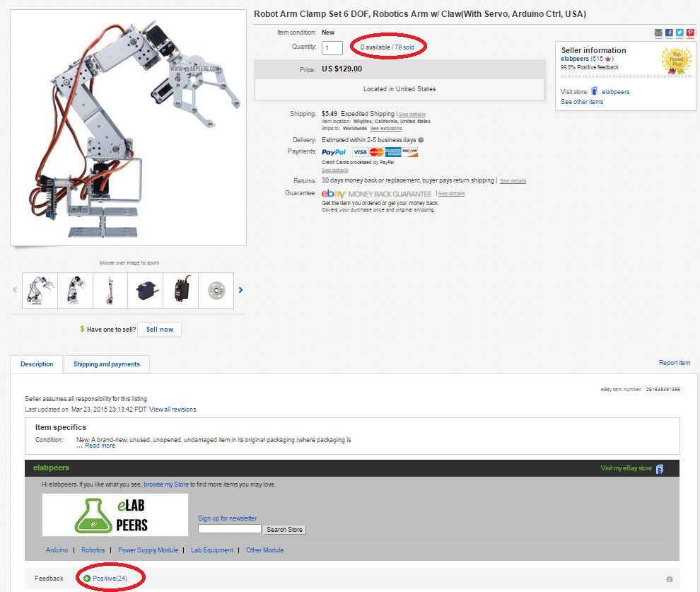This screenshot has width=700, height=592.
Task: Click the green positive feedback icon
Action: pos(87,579)
